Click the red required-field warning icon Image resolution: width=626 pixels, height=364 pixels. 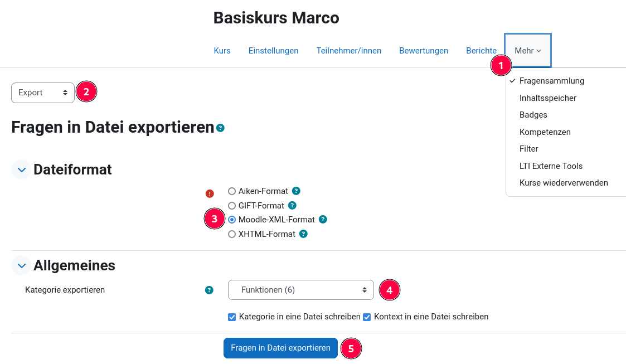(210, 193)
